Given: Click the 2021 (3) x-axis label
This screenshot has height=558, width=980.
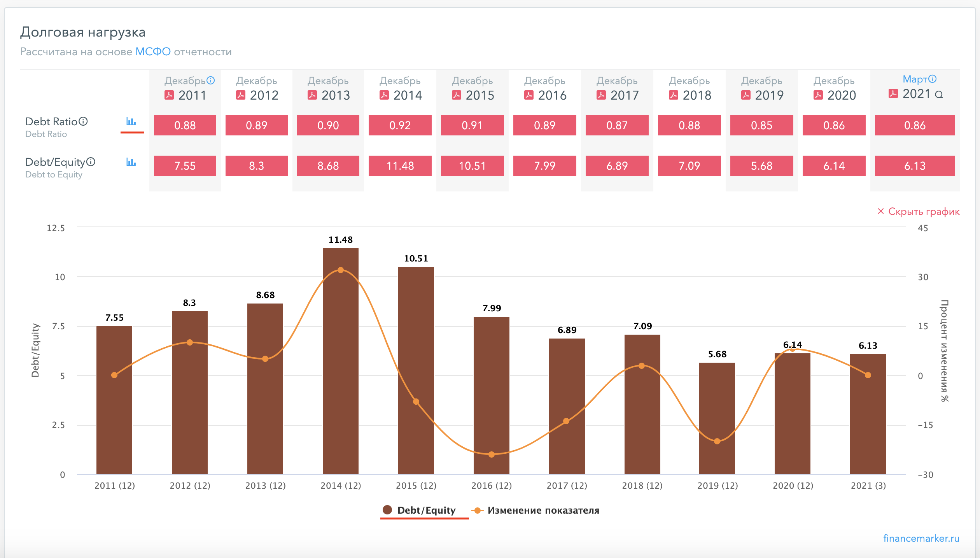Looking at the screenshot, I should coord(868,486).
